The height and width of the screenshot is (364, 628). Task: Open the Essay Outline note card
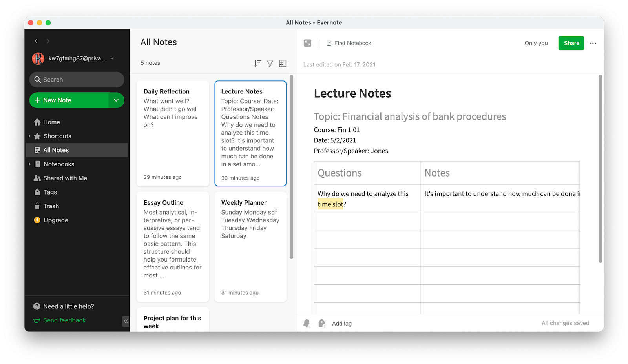click(173, 247)
